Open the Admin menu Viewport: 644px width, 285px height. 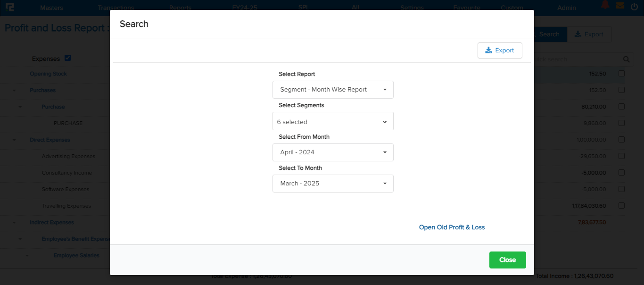566,8
